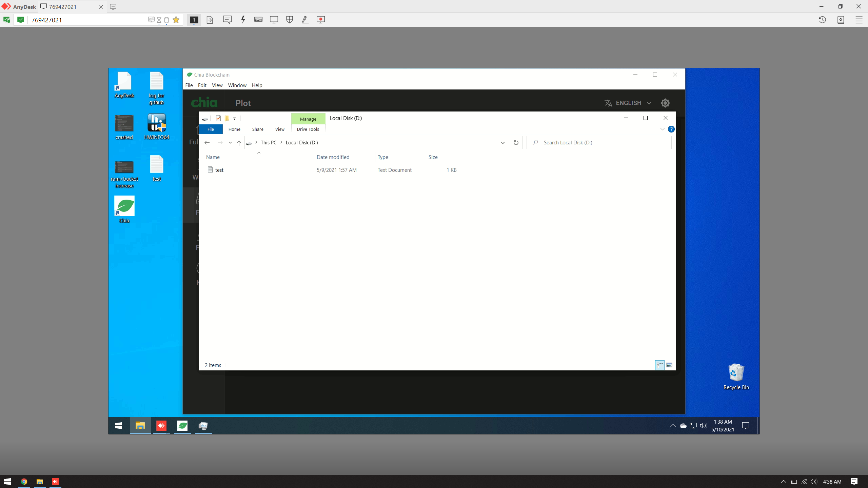The height and width of the screenshot is (488, 868).
Task: Open Explorer help question mark
Action: pos(671,129)
